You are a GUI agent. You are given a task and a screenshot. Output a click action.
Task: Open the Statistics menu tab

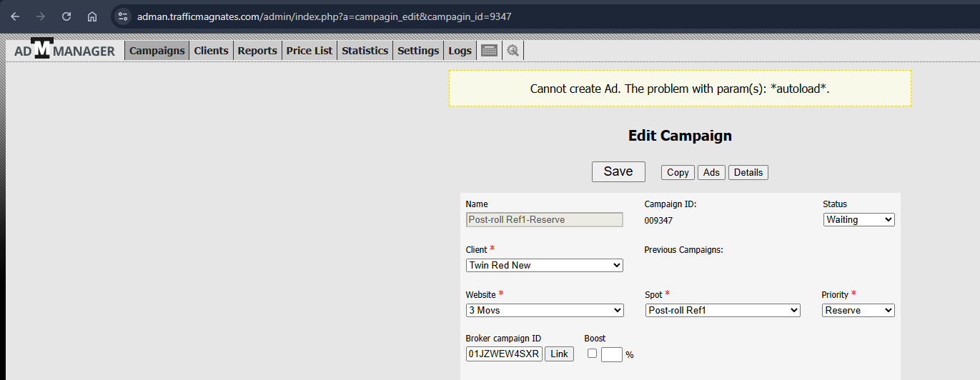click(365, 50)
